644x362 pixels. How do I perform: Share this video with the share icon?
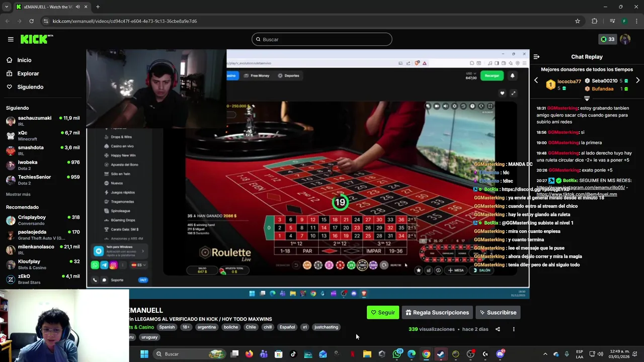click(498, 329)
